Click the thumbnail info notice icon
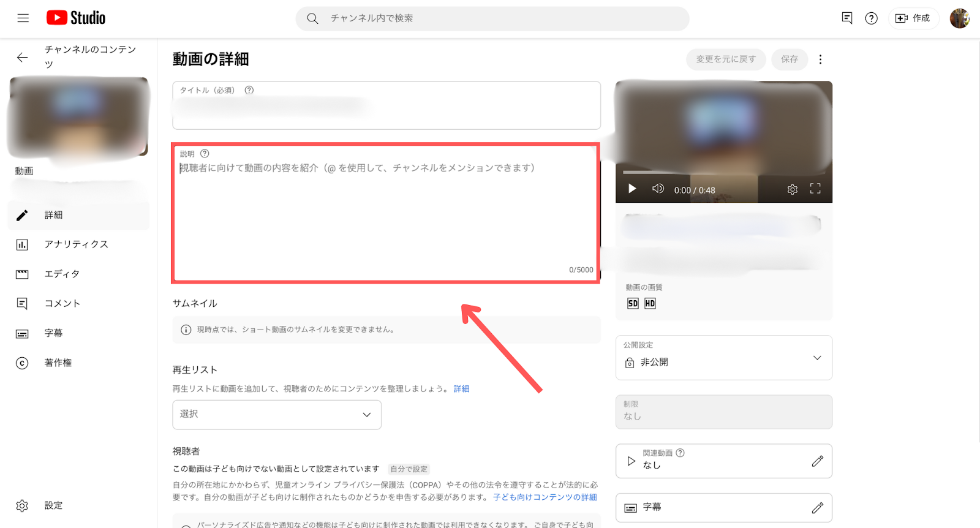Viewport: 980px width, 528px height. point(186,330)
